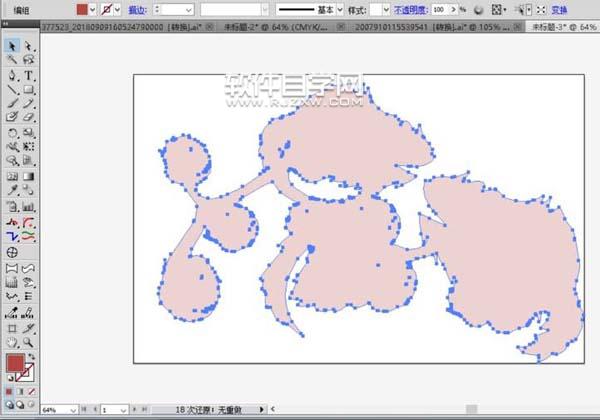Reset to default fill and stroke
Viewport: 600px width, 420px height.
click(x=10, y=379)
